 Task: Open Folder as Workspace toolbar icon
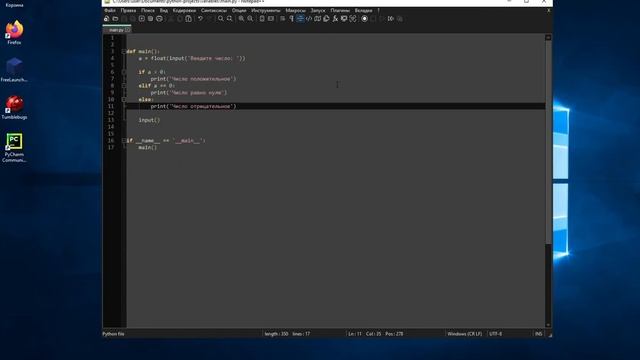(x=344, y=19)
